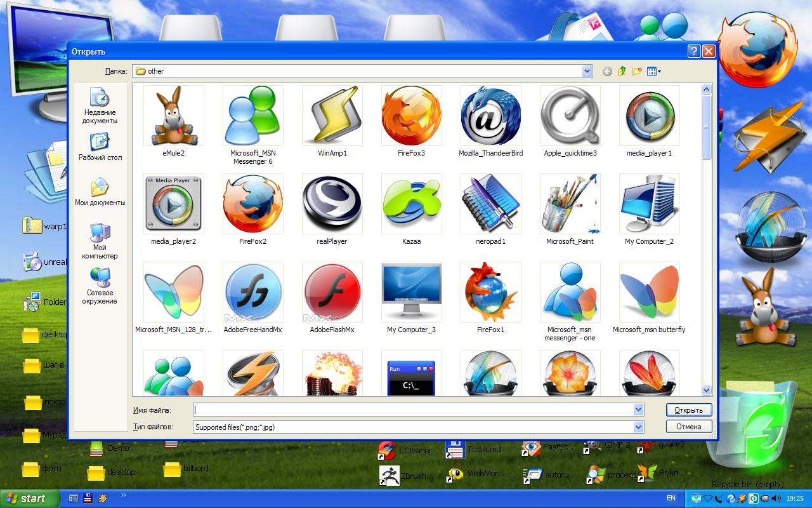This screenshot has width=812, height=508.
Task: Open the Views dropdown arrow
Action: coord(658,71)
